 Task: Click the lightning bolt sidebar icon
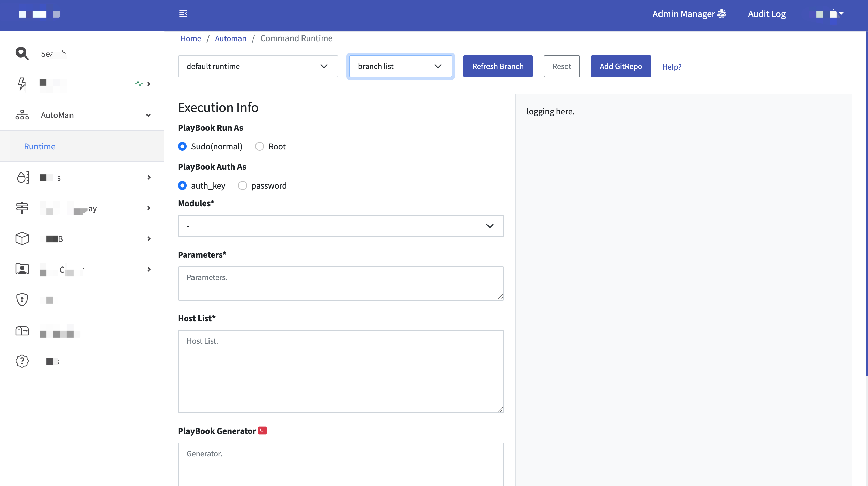point(22,84)
